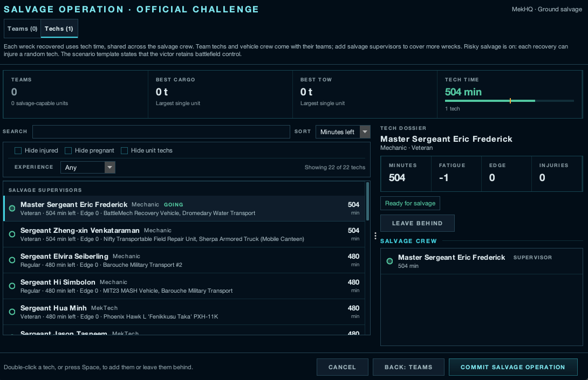Viewport: 588px width, 380px height.
Task: Click the GOING status tag
Action: tap(174, 205)
